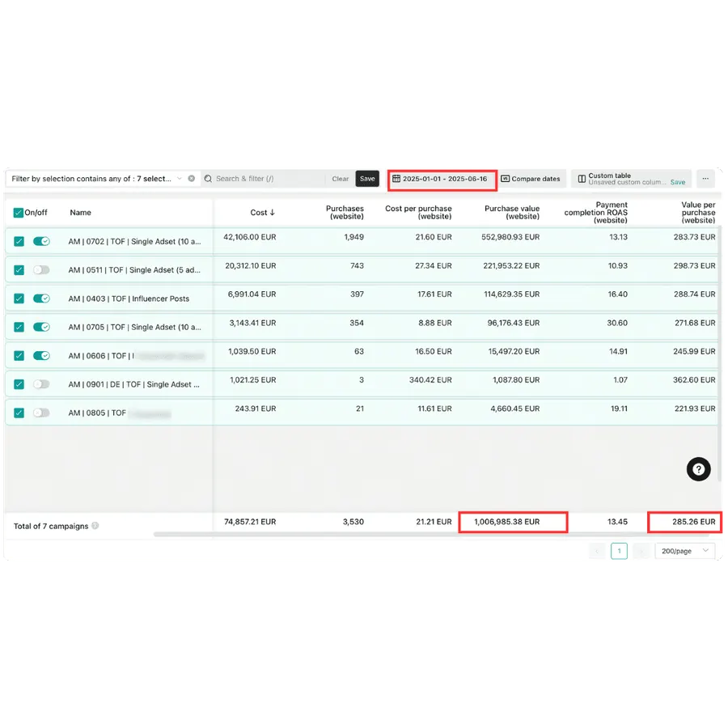Click the Purchases (website) column header

[345, 212]
